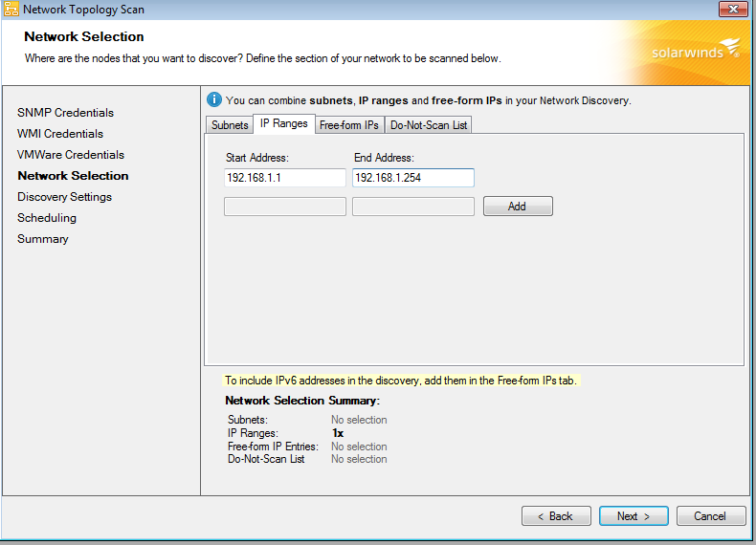Click the Network Selection Summary heading
The image size is (756, 545).
point(302,401)
